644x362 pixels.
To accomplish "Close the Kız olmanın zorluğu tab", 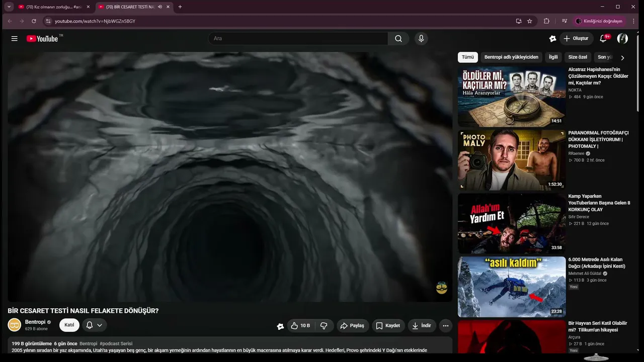I will point(88,7).
